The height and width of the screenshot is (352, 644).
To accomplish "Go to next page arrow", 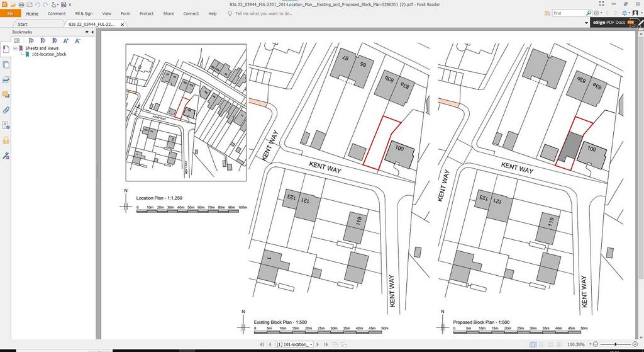I will coord(318,344).
